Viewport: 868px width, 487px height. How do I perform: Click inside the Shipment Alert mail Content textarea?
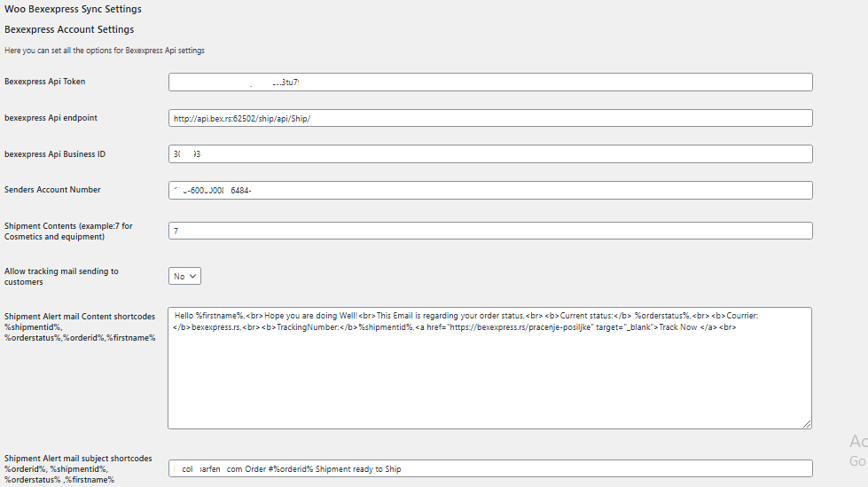(490, 368)
